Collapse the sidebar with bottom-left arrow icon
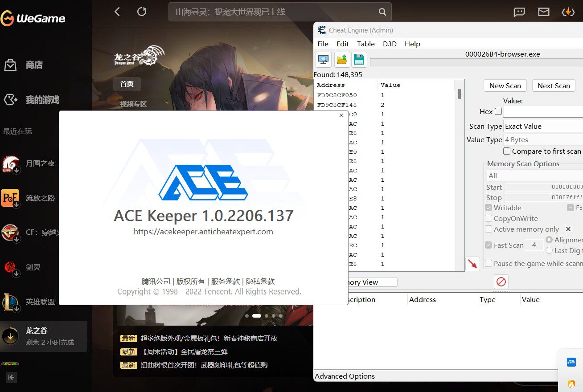Screen dimensions: 583x392 click(x=12, y=378)
